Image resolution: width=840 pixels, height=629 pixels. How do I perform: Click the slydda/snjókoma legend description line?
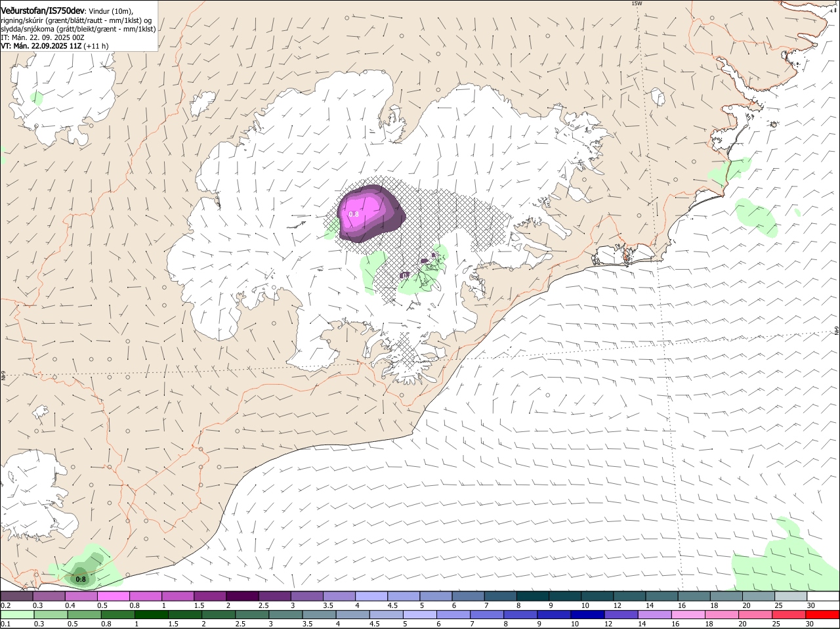[78, 29]
